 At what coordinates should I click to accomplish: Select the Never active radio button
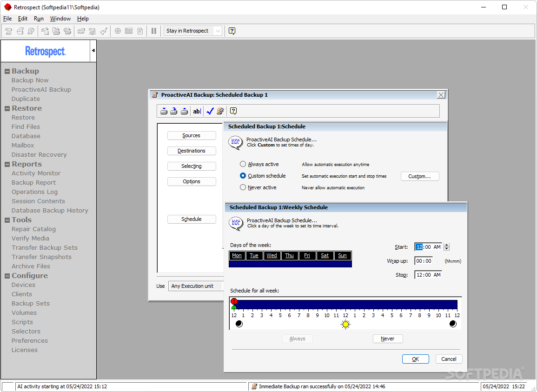pos(243,187)
